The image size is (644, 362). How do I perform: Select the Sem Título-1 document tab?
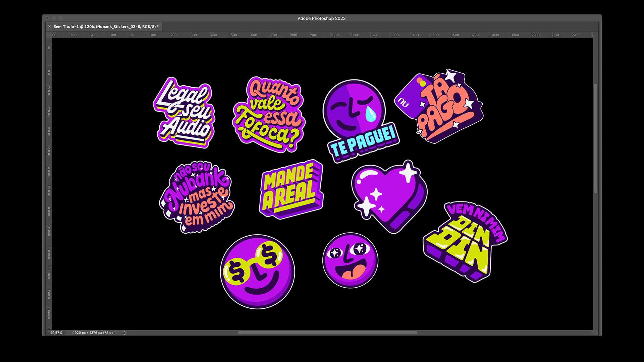(x=106, y=27)
